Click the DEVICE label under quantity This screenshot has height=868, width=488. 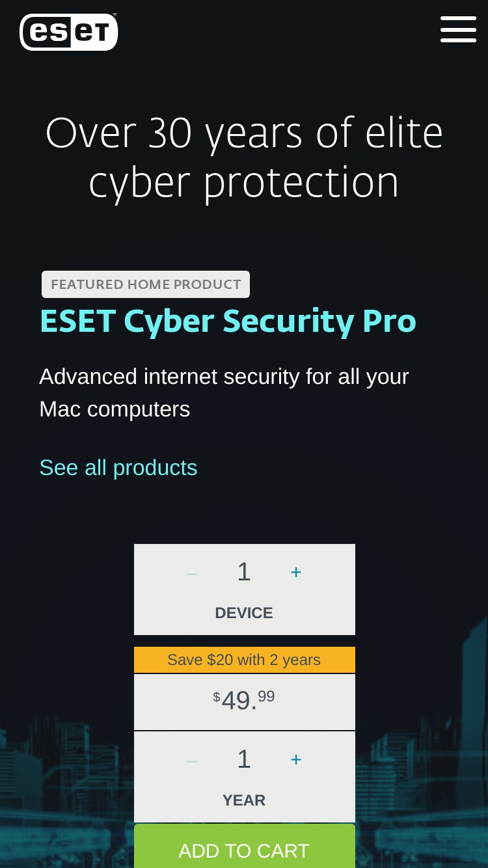pyautogui.click(x=244, y=613)
